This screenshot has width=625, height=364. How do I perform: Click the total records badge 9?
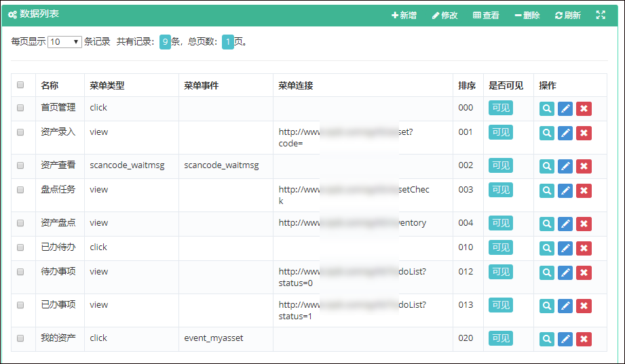pos(165,42)
